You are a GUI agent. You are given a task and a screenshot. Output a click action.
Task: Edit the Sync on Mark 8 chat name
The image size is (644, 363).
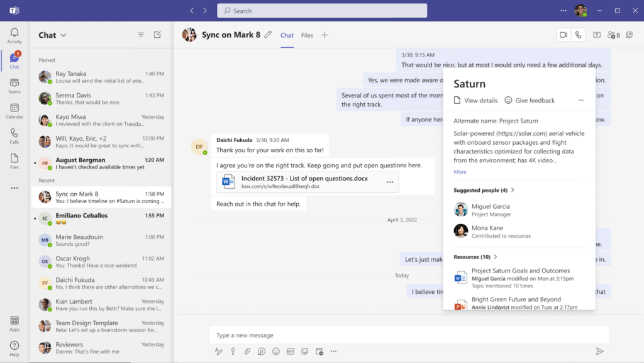[x=268, y=35]
